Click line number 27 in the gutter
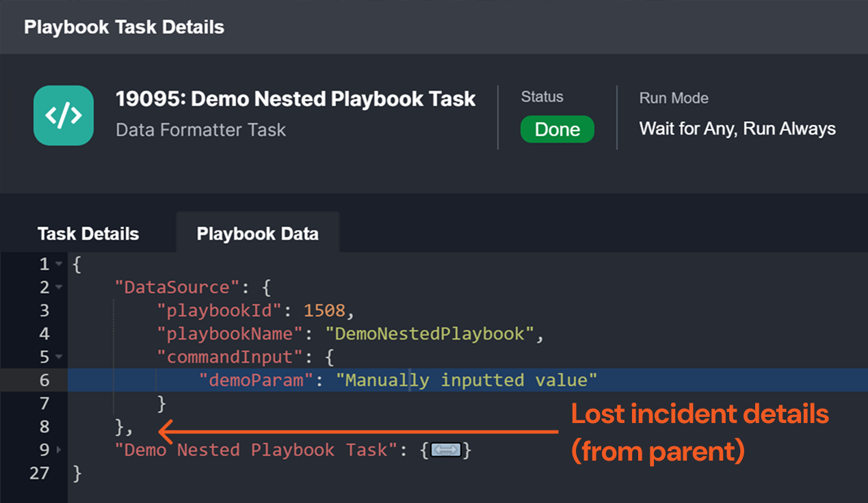 [39, 473]
